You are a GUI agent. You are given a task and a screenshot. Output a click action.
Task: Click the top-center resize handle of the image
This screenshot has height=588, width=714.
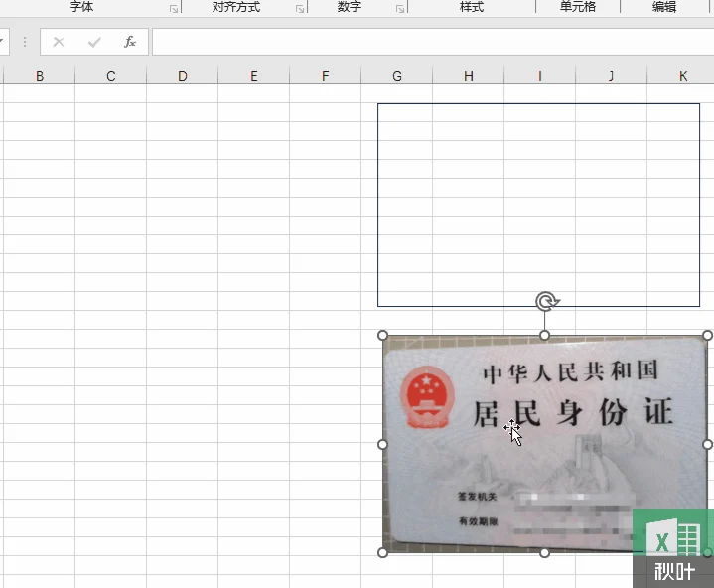point(544,336)
